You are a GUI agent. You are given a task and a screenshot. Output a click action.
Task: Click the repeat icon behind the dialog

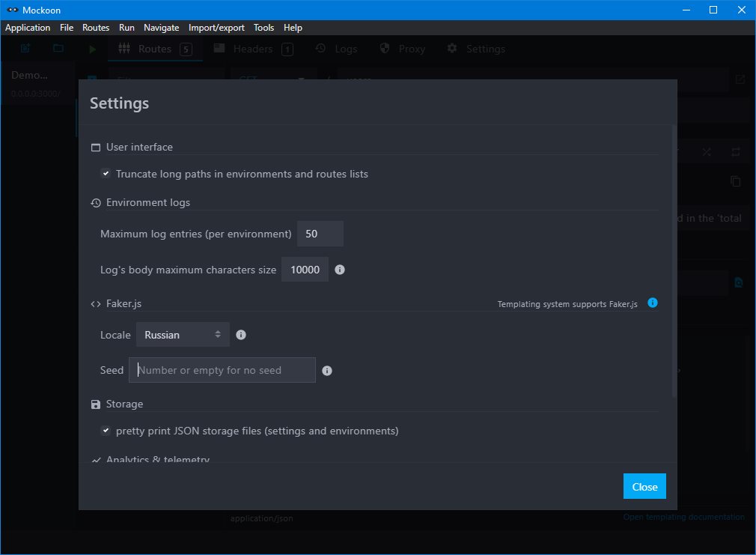point(735,152)
